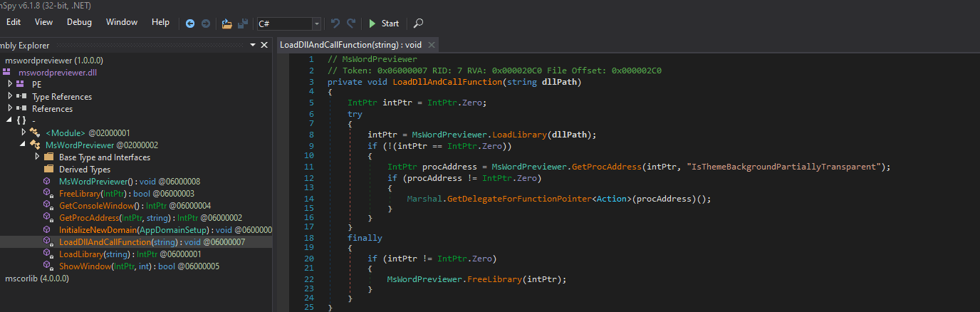980x312 pixels.
Task: Select the LoadDllAndCallFunction(string) : void tab
Action: click(350, 45)
